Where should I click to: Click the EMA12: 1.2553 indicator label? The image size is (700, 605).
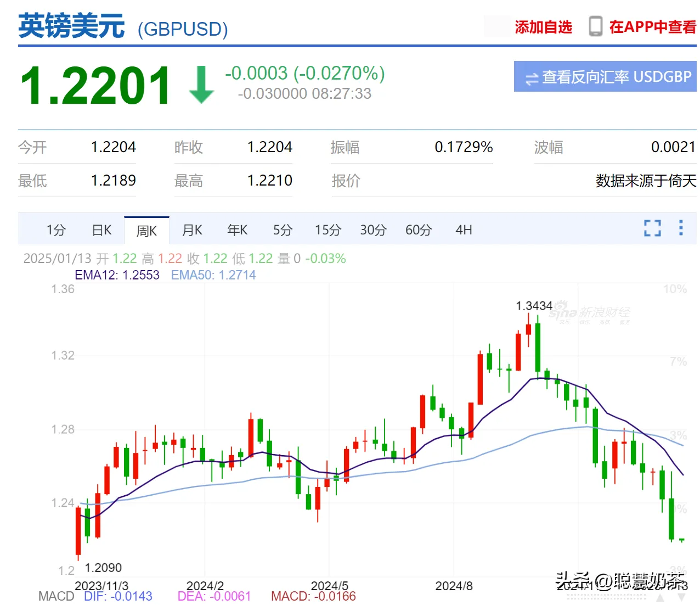click(117, 275)
